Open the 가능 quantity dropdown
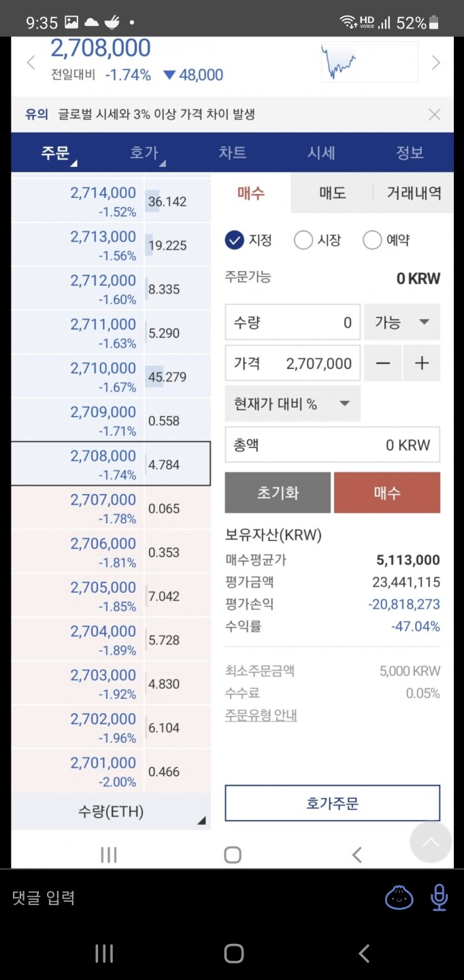This screenshot has width=464, height=980. 401,322
